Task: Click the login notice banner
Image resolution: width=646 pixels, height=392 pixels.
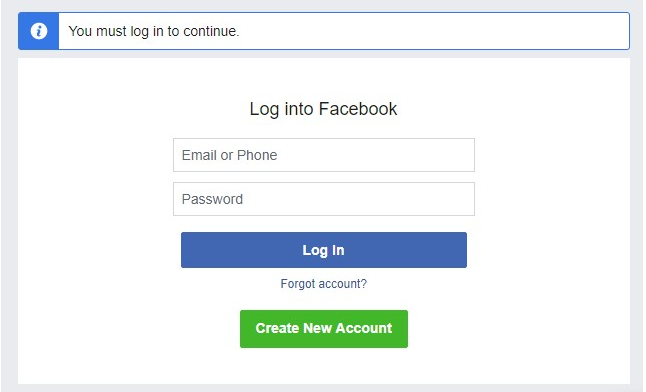Action: click(324, 31)
